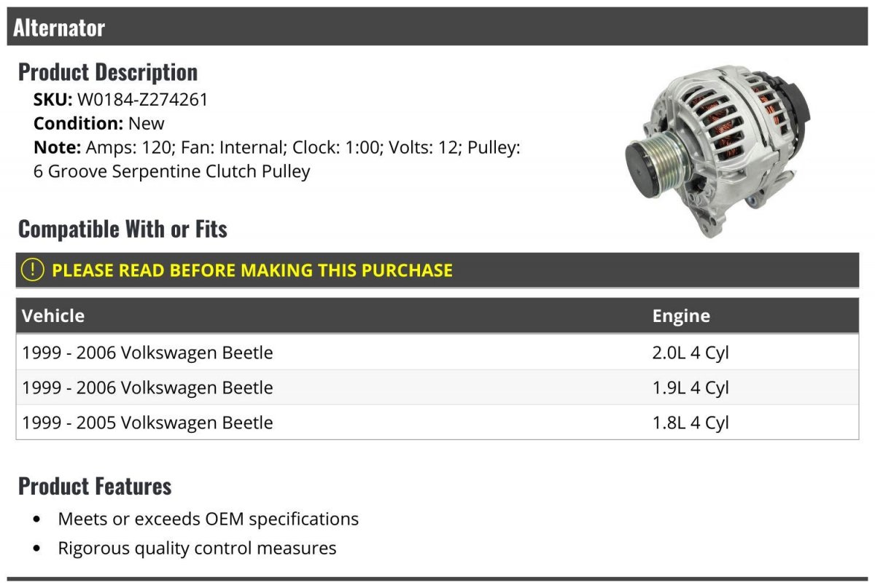Click the Rigorous quality control measures bullet
Screen dimensions: 875x588
197,548
